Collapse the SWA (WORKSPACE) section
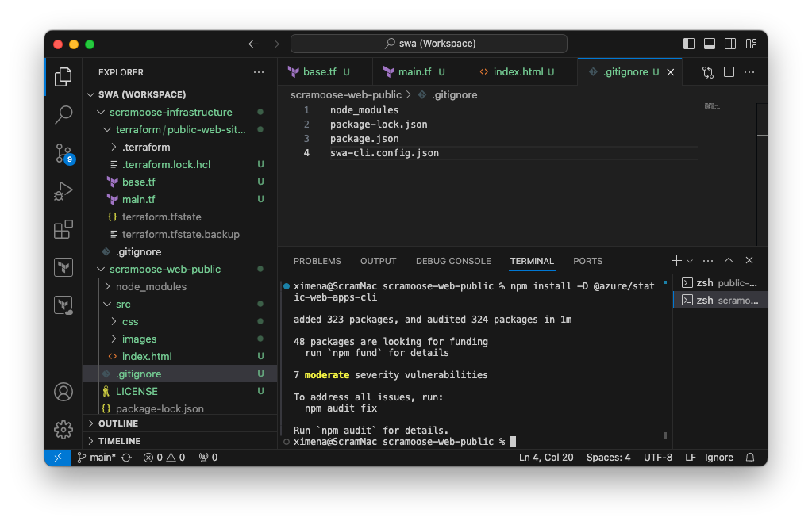The width and height of the screenshot is (812, 525). click(x=179, y=94)
